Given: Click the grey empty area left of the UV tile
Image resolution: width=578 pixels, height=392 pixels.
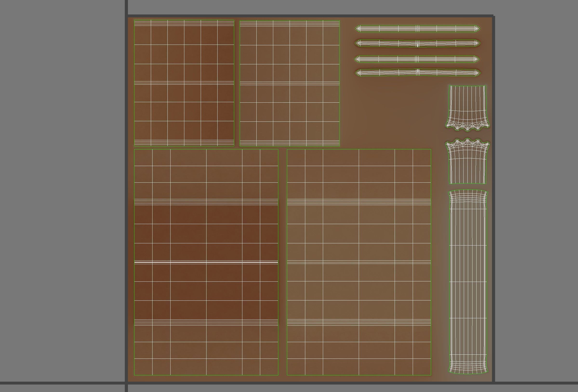Looking at the screenshot, I should coord(62,194).
